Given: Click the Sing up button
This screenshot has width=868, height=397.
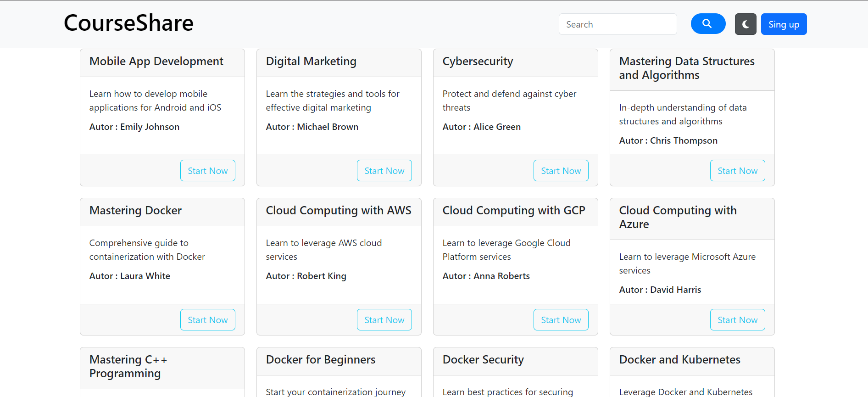Looking at the screenshot, I should click(784, 24).
